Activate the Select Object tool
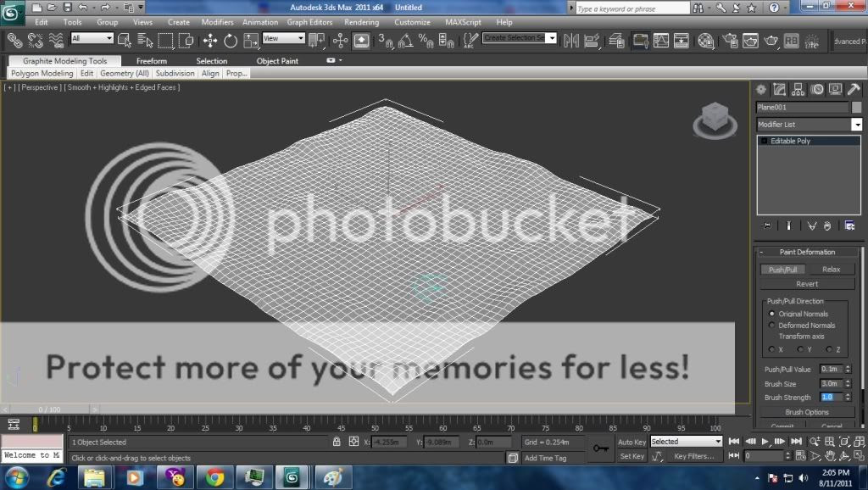This screenshot has height=490, width=868. pyautogui.click(x=125, y=41)
